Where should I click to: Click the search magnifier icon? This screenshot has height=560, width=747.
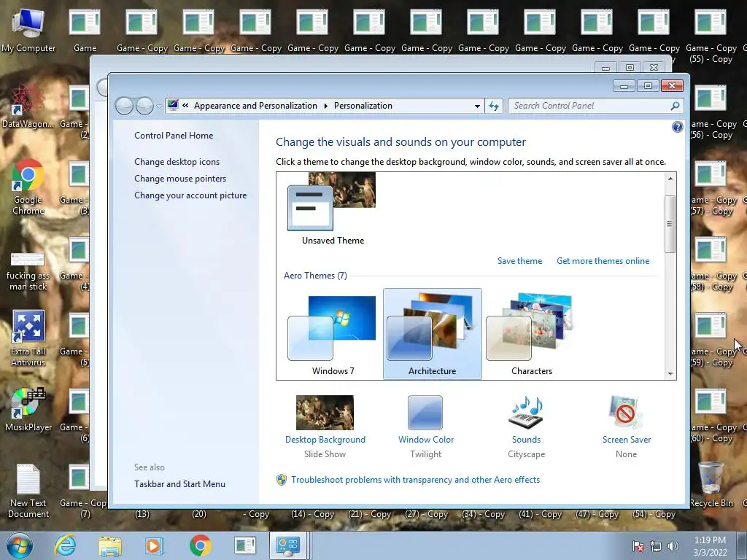tap(675, 106)
